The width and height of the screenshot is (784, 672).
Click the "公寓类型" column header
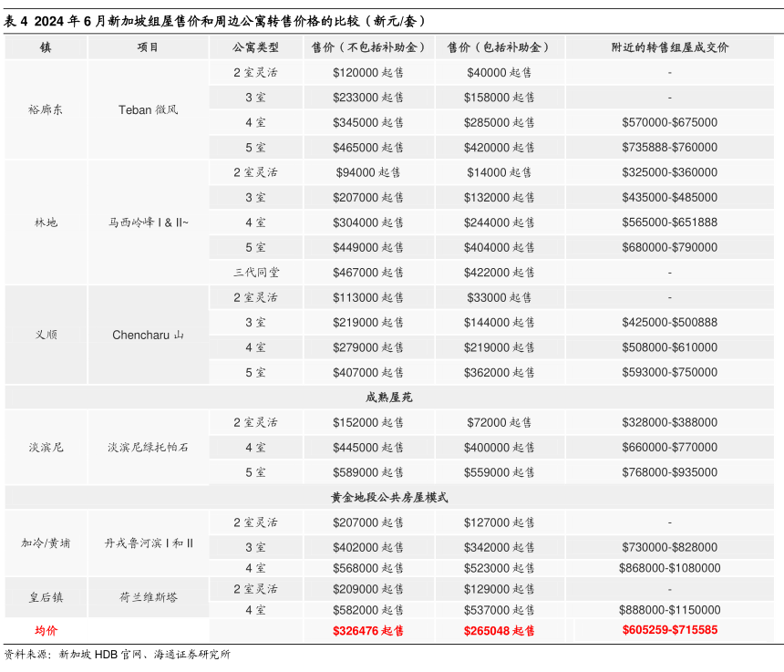(255, 47)
